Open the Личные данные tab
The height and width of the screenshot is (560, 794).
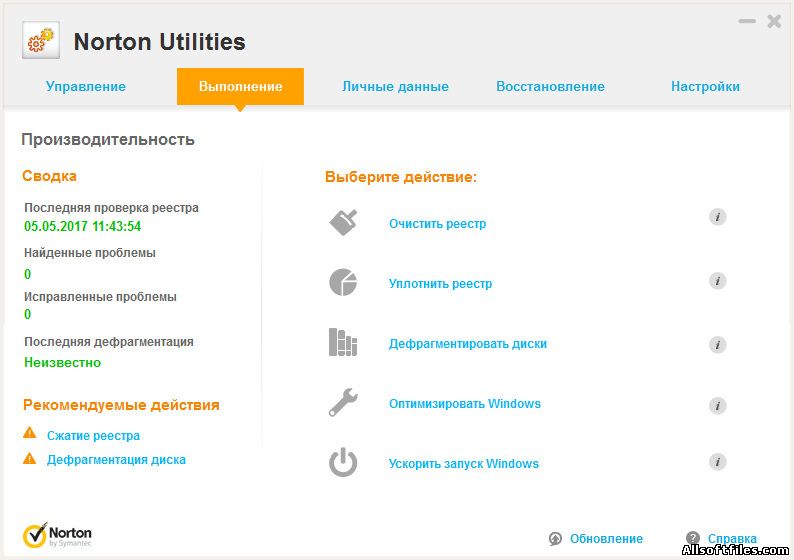tap(395, 86)
